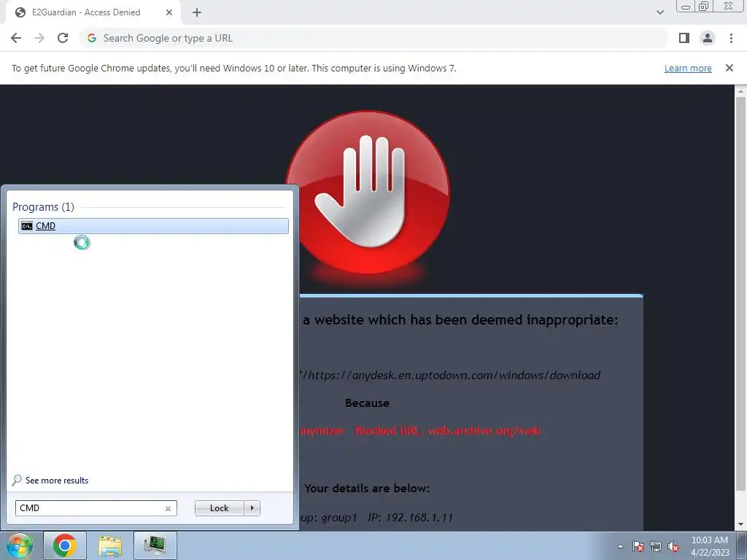Click the network status tray icon
This screenshot has width=747, height=560.
coord(656,546)
